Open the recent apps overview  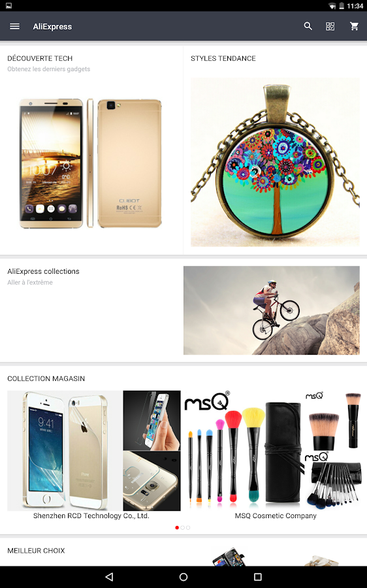click(x=257, y=577)
